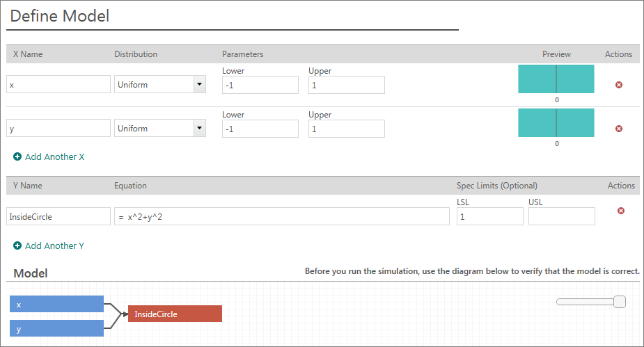Click the empty USL spec limit field
Image resolution: width=644 pixels, height=347 pixels.
pyautogui.click(x=561, y=217)
